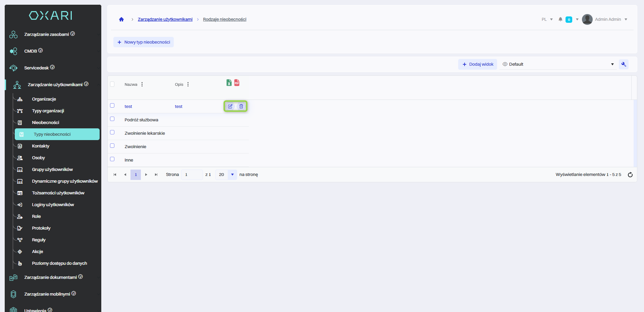
Task: Refresh the table with the reload icon
Action: point(630,175)
